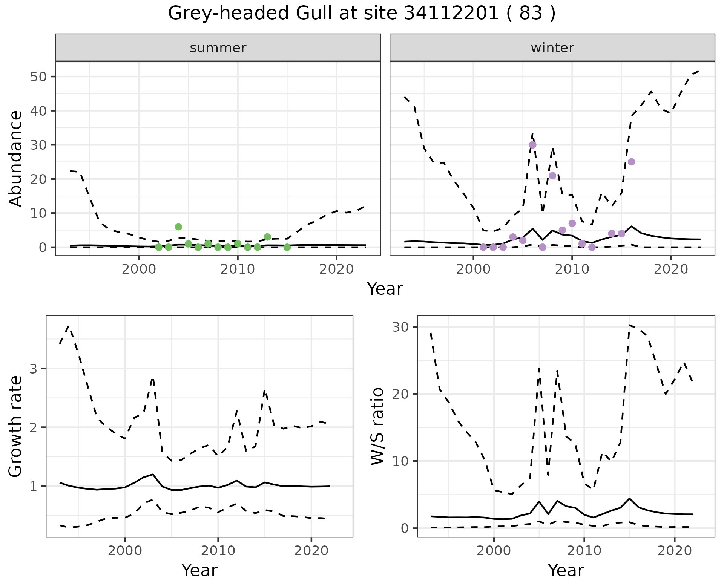The width and height of the screenshot is (724, 588).
Task: Click the Year label under W/S ratio plot
Action: 566,570
